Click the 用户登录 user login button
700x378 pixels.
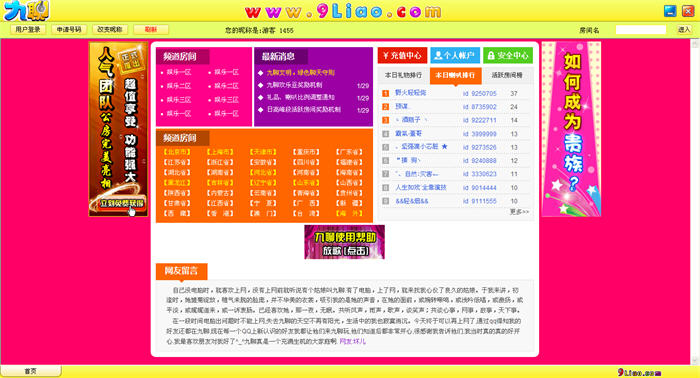[28, 29]
